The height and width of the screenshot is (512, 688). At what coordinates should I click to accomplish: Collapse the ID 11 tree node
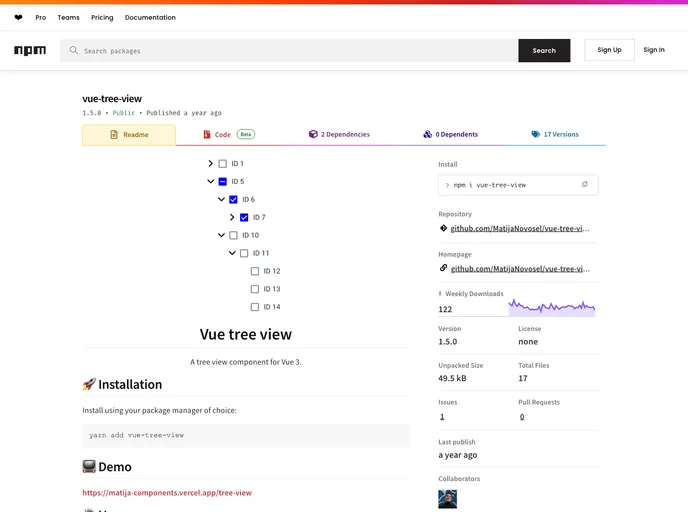[232, 253]
